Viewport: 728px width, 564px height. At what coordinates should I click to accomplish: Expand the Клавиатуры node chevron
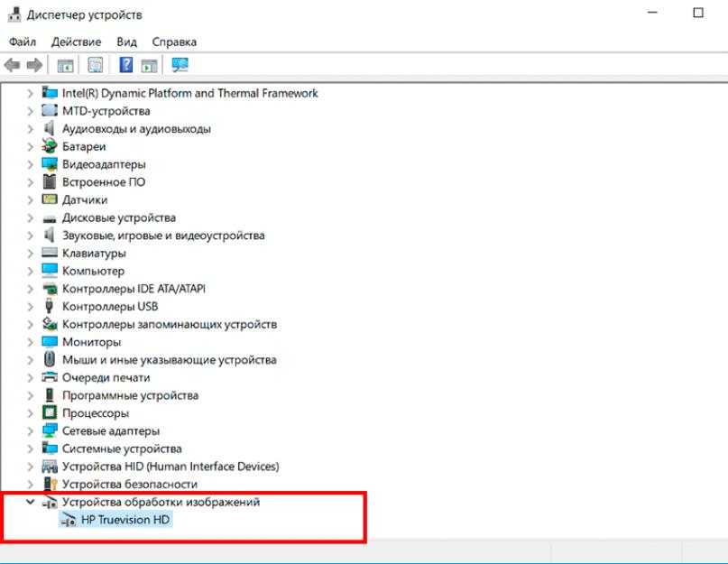[x=30, y=254]
